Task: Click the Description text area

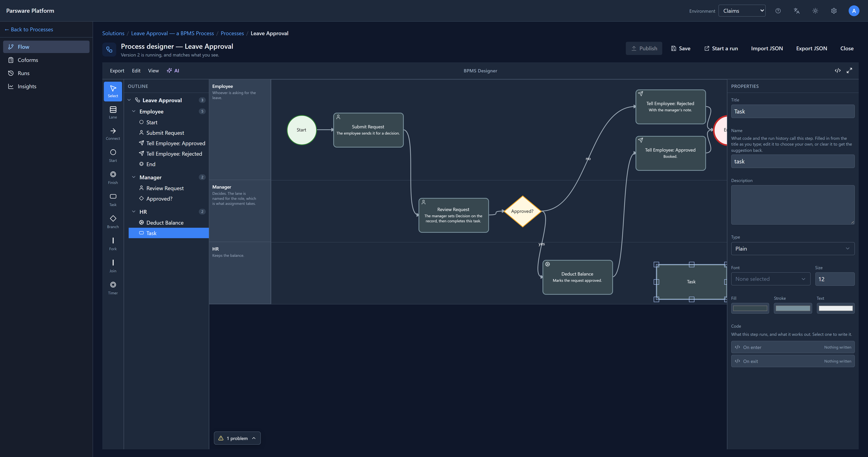Action: point(793,205)
